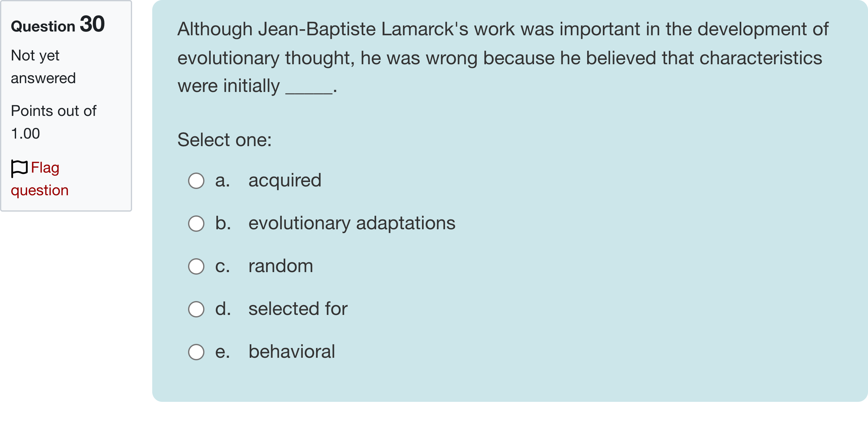
Task: Click the 'e.' letter beside behavioral
Action: (x=222, y=352)
